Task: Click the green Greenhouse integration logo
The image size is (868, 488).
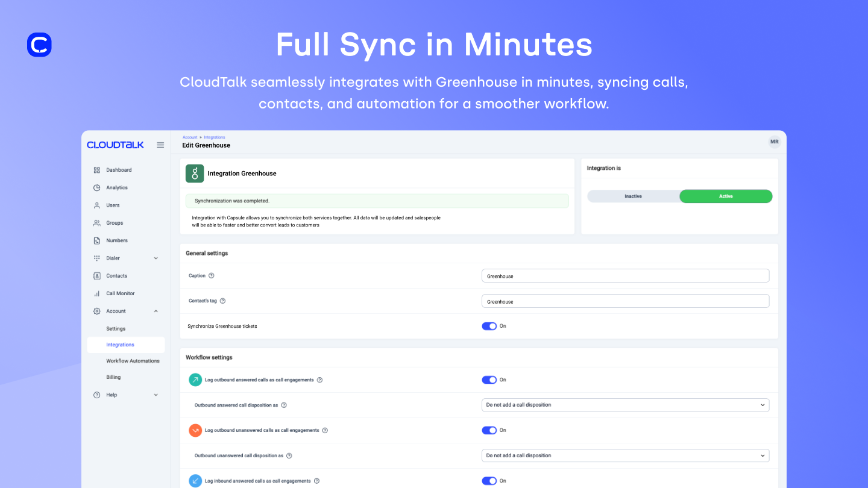Action: [195, 174]
